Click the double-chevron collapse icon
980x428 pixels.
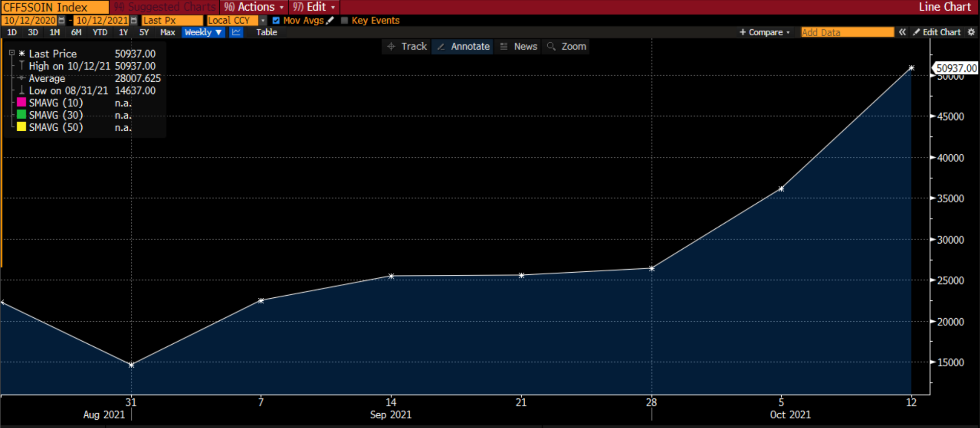[x=902, y=32]
